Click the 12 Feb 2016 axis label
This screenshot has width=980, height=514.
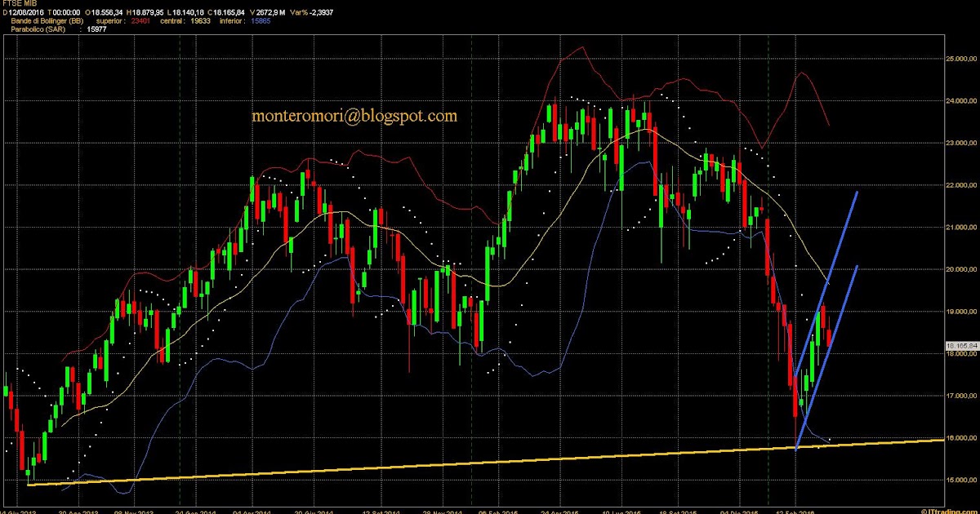795,511
